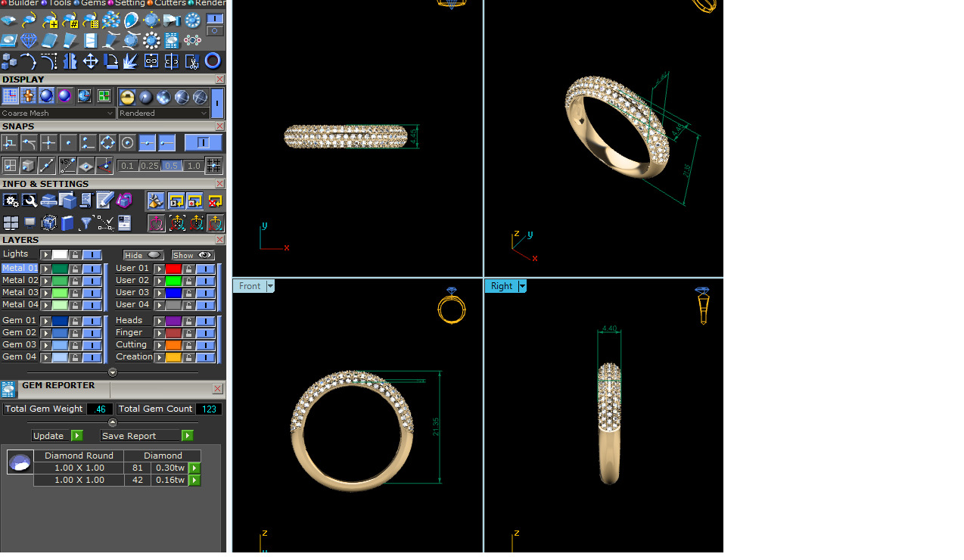This screenshot has height=560, width=964.
Task: Toggle visibility of the User 01 layer
Action: (x=205, y=269)
